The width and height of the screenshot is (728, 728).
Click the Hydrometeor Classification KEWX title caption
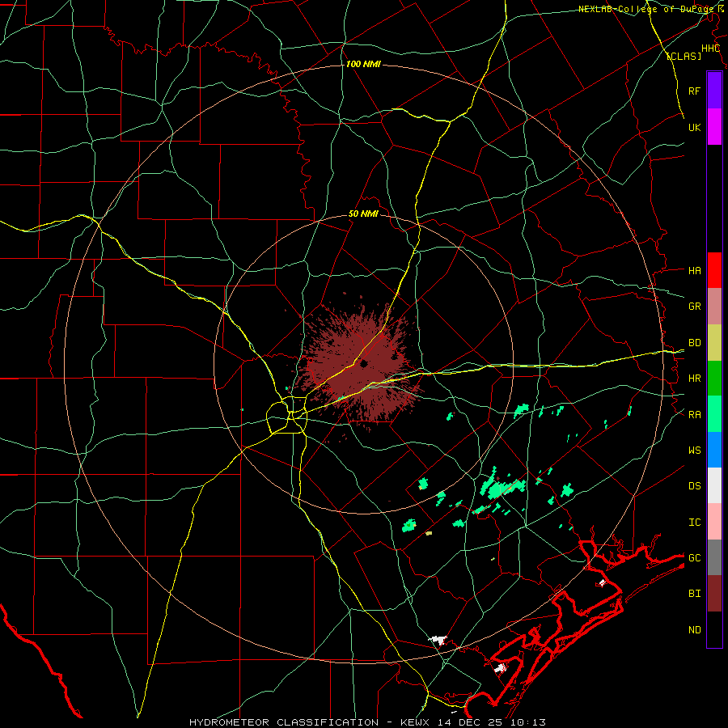(367, 722)
